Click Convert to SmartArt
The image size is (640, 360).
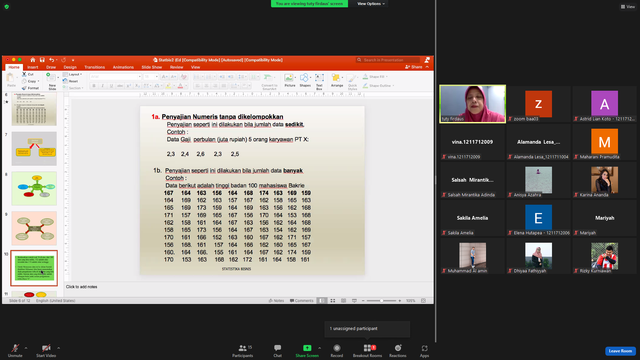tap(269, 82)
